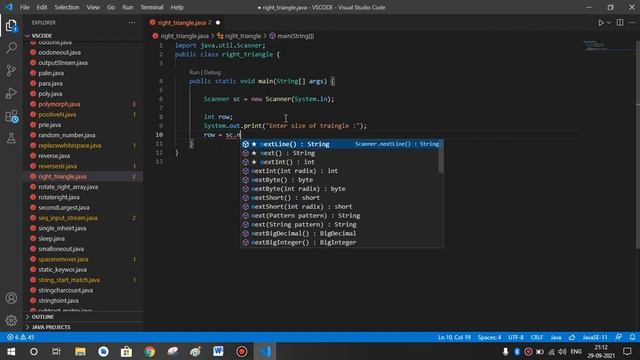Open the Search view in activity bar
Viewport: 640px width, 360px height.
coord(11,48)
